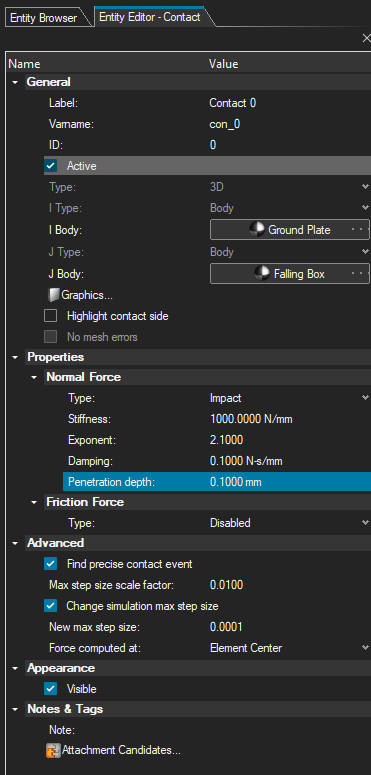Switch to the Entity Browser tab

44,18
